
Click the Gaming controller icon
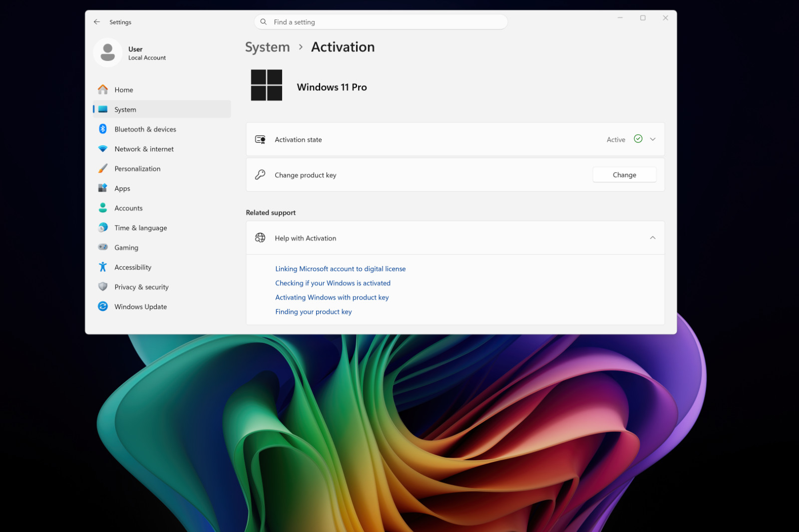[103, 247]
